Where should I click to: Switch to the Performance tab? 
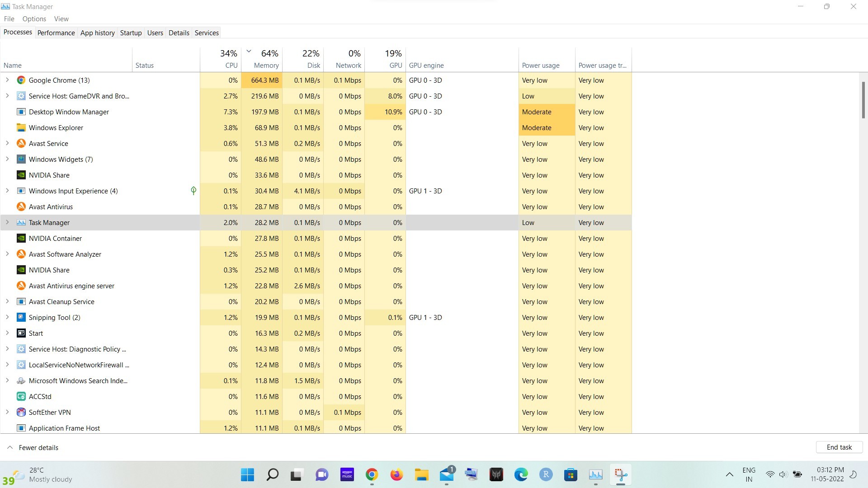pyautogui.click(x=56, y=33)
